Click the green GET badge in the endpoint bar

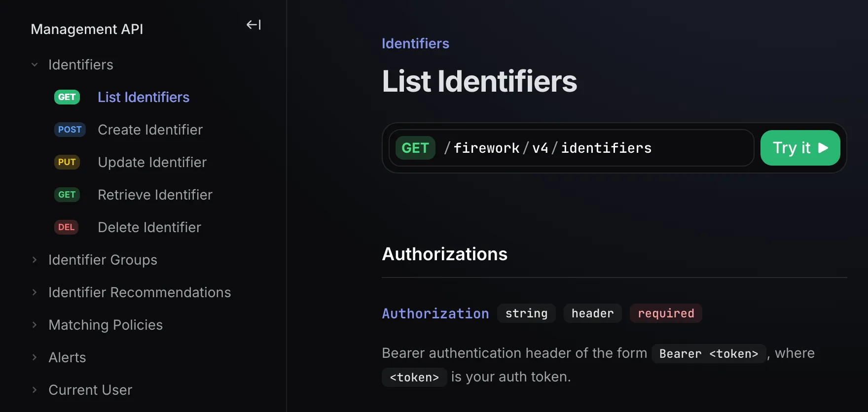click(x=415, y=148)
